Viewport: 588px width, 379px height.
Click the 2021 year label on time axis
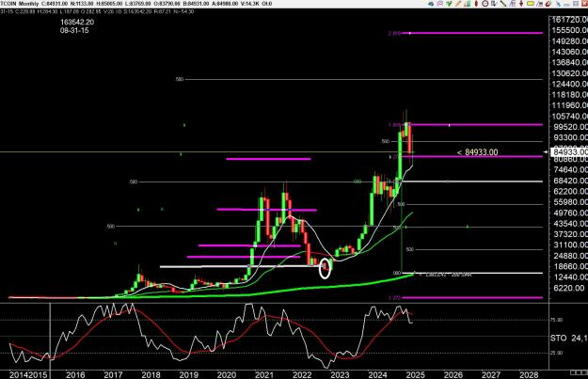tap(264, 374)
